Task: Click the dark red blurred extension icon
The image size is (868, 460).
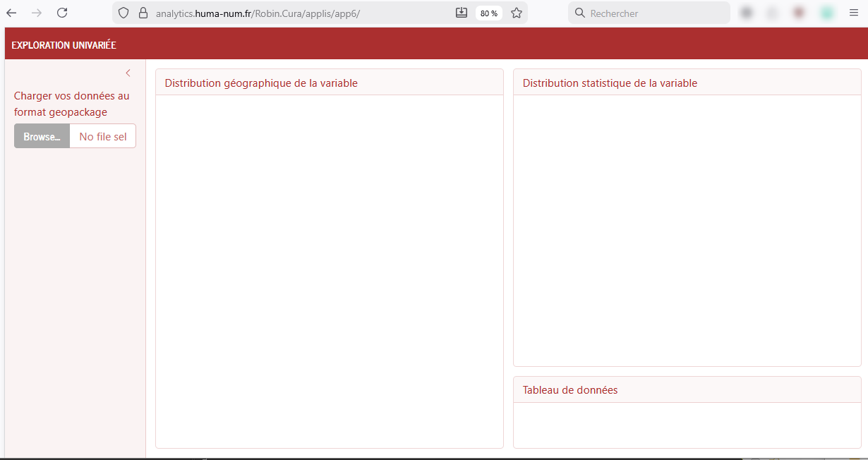Action: [799, 13]
